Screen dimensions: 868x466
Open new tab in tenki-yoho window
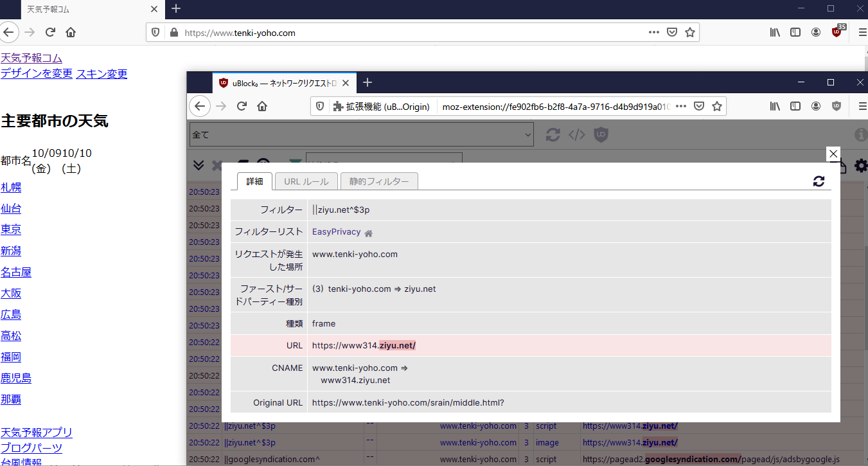pyautogui.click(x=176, y=8)
